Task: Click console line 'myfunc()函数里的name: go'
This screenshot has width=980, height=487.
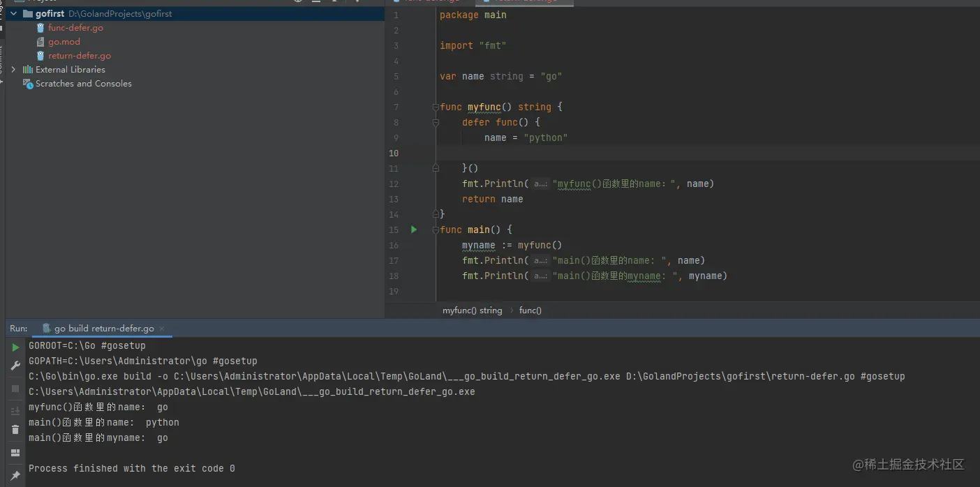Action: point(98,407)
